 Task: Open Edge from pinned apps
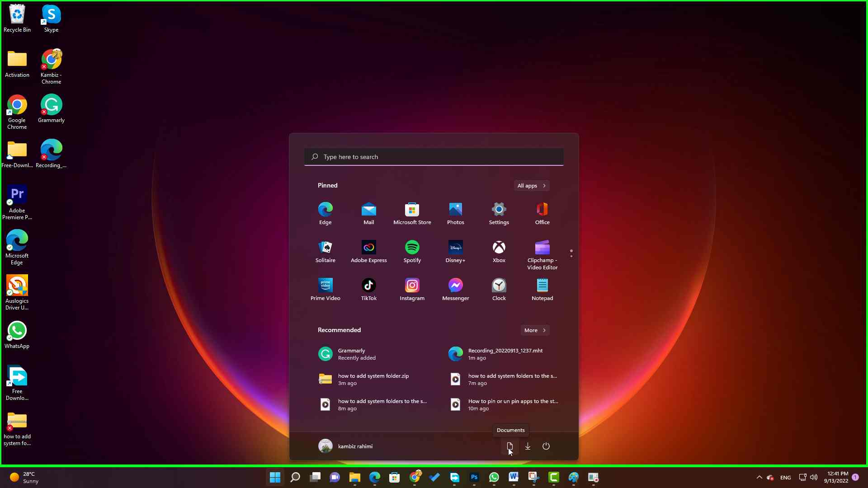coord(325,214)
